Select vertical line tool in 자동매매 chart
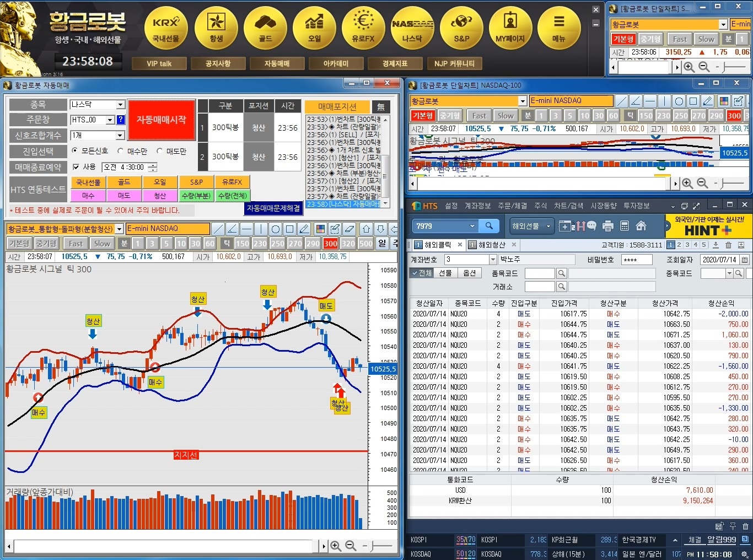The height and width of the screenshot is (560, 753). click(x=261, y=229)
